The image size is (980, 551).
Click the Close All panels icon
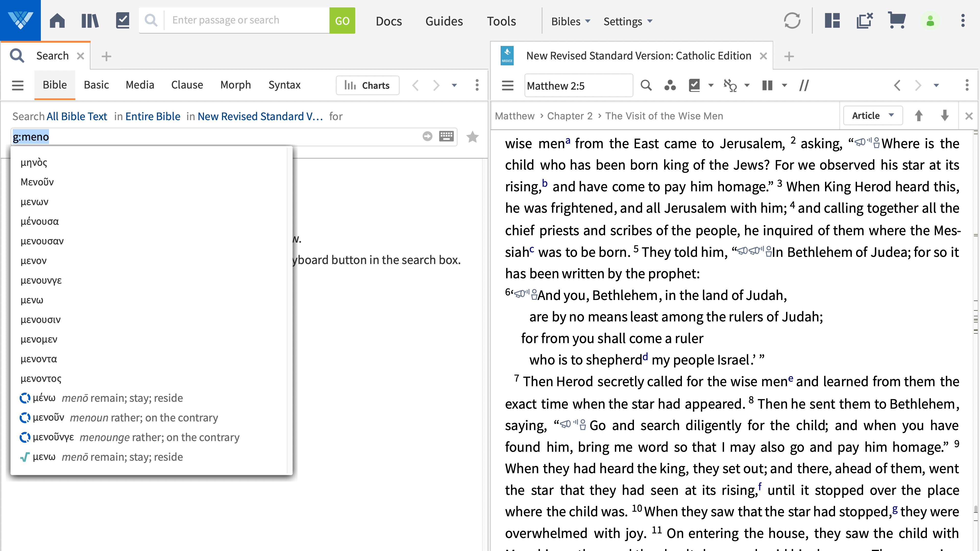(x=864, y=20)
